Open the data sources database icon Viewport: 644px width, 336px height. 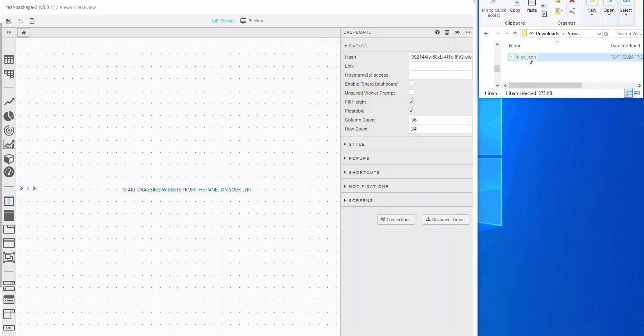pyautogui.click(x=447, y=32)
